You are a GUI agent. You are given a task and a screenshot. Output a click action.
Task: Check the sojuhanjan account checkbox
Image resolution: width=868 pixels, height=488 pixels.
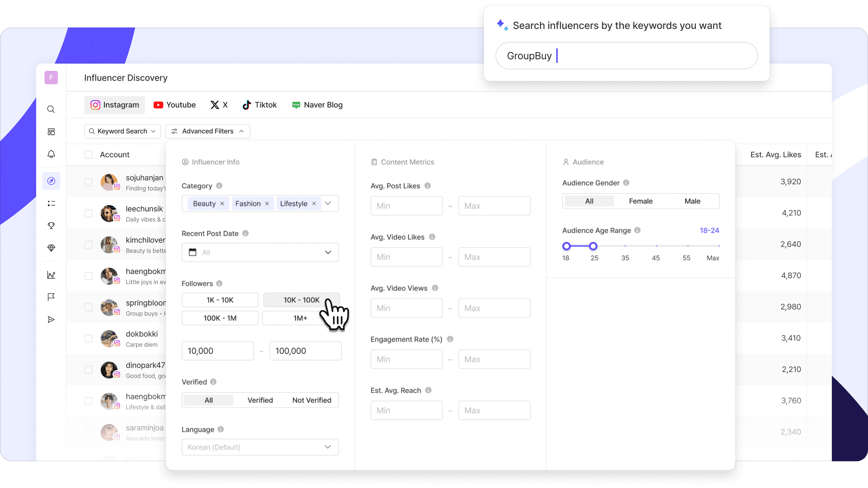coord(89,182)
